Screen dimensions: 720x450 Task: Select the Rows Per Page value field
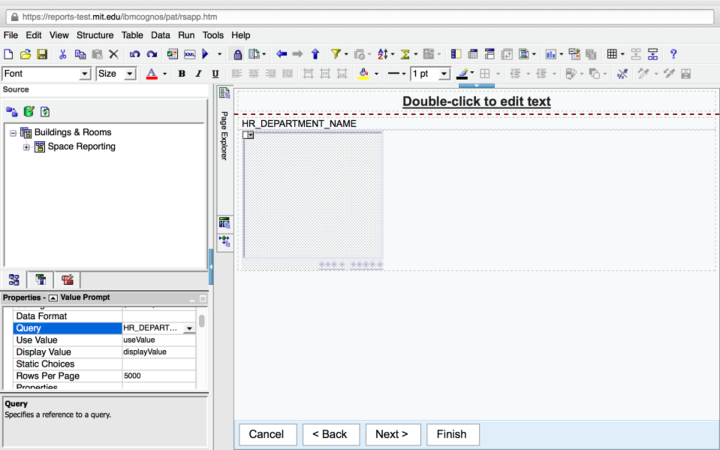click(x=158, y=376)
